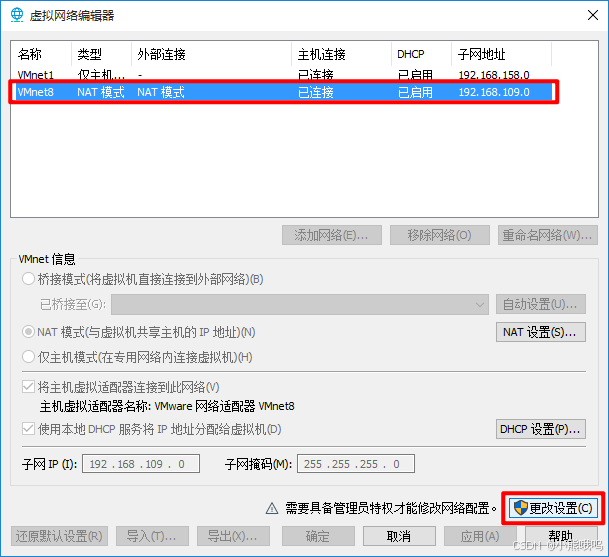Click VMnet8 row's 已连接 host cell
Viewport: 609px width, 557px height.
coord(316,92)
